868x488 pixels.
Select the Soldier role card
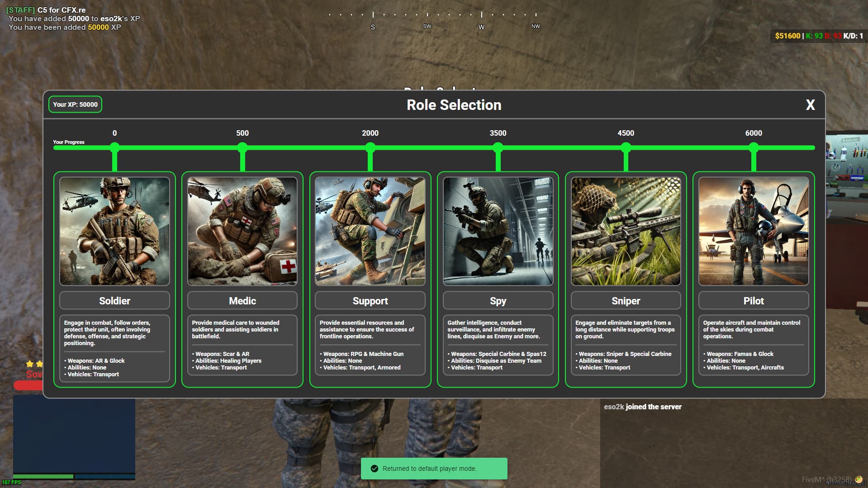114,231
